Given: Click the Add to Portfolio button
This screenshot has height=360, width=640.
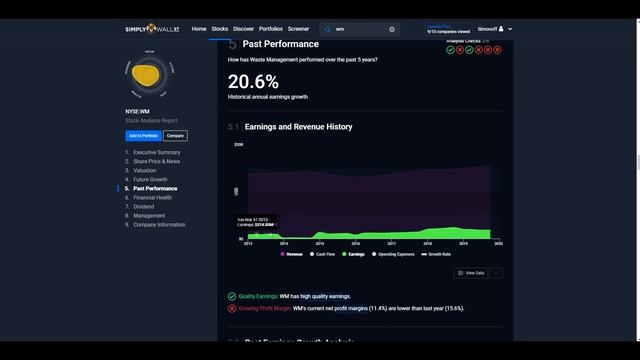Looking at the screenshot, I should 143,136.
